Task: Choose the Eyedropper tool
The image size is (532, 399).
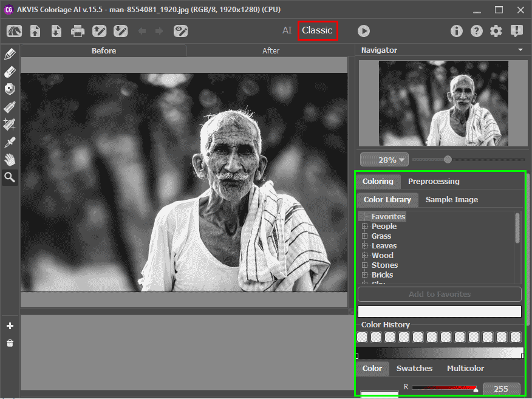Action: click(x=10, y=143)
